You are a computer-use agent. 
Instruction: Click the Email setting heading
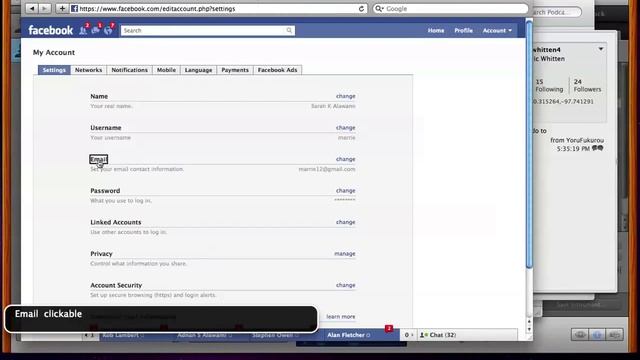coord(98,159)
